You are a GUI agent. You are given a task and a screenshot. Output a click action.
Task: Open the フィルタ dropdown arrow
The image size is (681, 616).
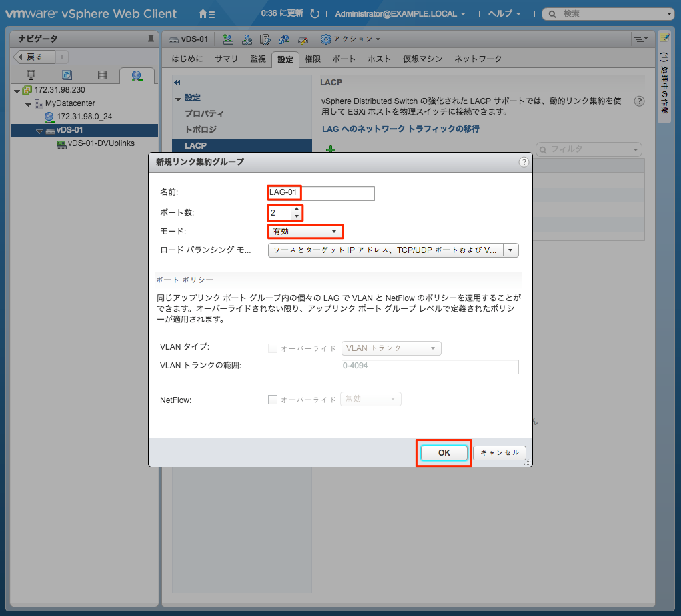pos(636,149)
